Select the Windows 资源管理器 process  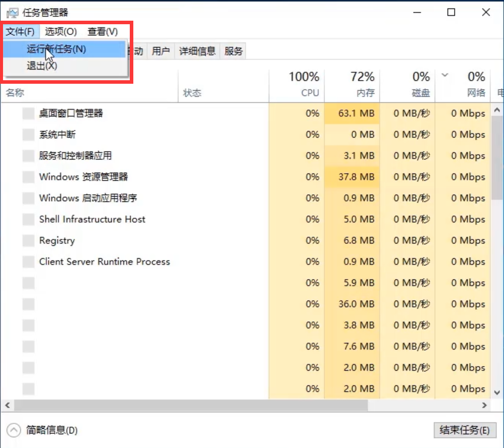(83, 177)
